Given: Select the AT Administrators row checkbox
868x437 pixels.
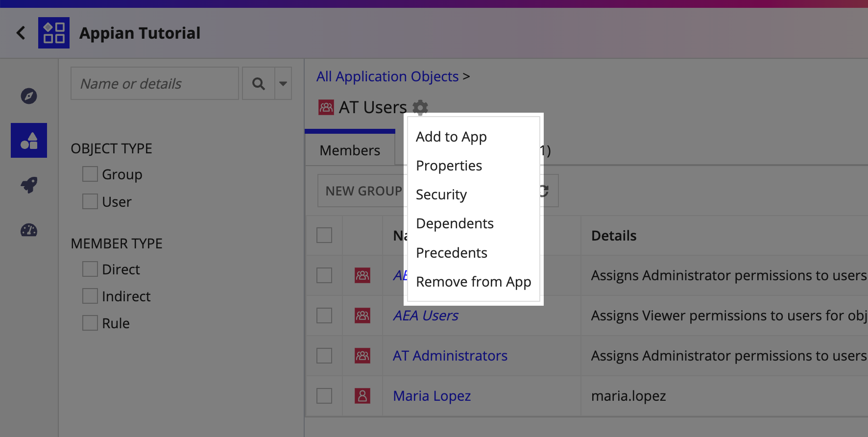Looking at the screenshot, I should point(324,356).
